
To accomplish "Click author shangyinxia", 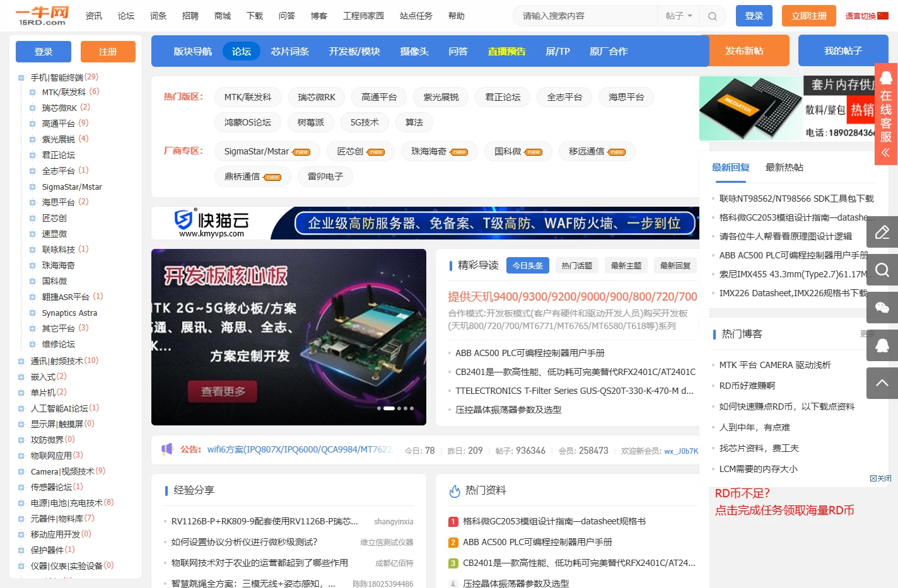I will [394, 522].
